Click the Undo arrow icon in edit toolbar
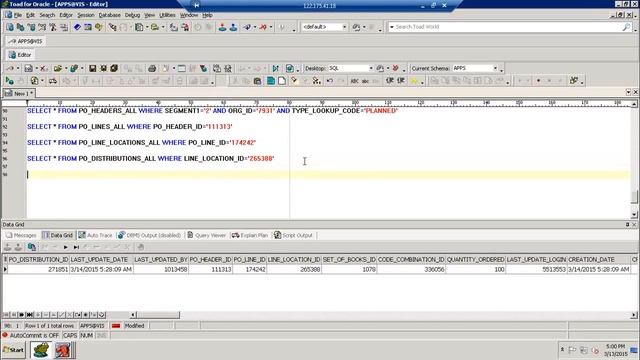Viewport: 640px width, 360px height. pos(329,81)
